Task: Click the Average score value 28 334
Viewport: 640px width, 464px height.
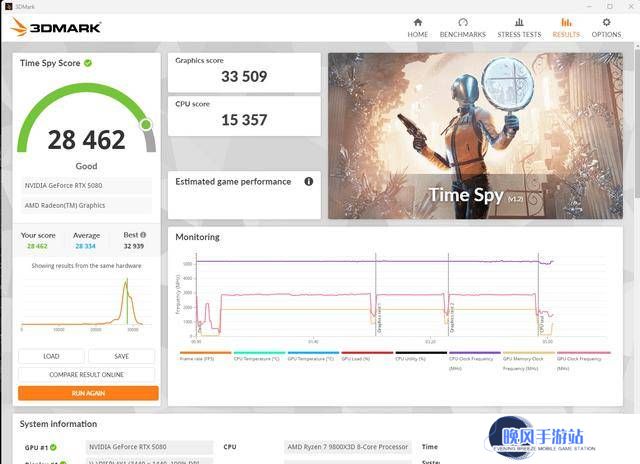Action: (x=85, y=246)
